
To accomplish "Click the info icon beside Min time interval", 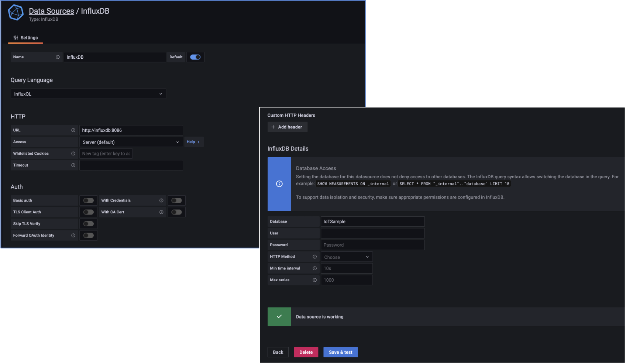I will point(314,268).
